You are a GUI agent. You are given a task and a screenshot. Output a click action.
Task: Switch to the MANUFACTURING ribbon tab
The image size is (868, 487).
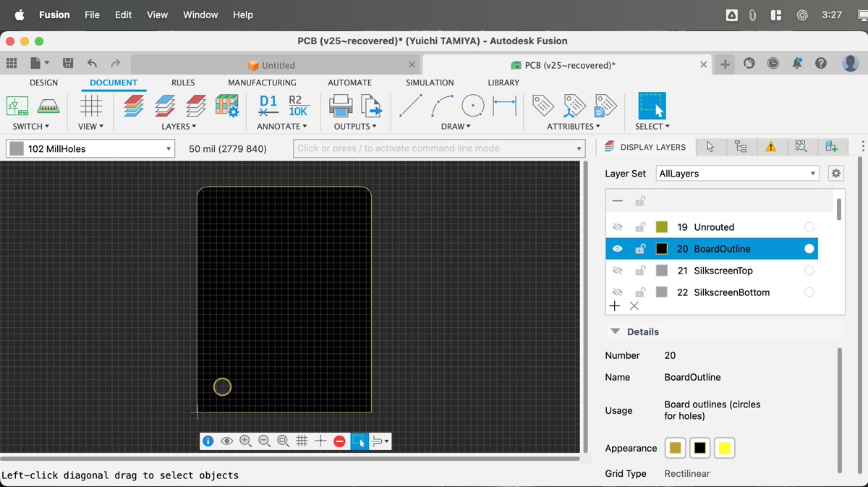262,82
